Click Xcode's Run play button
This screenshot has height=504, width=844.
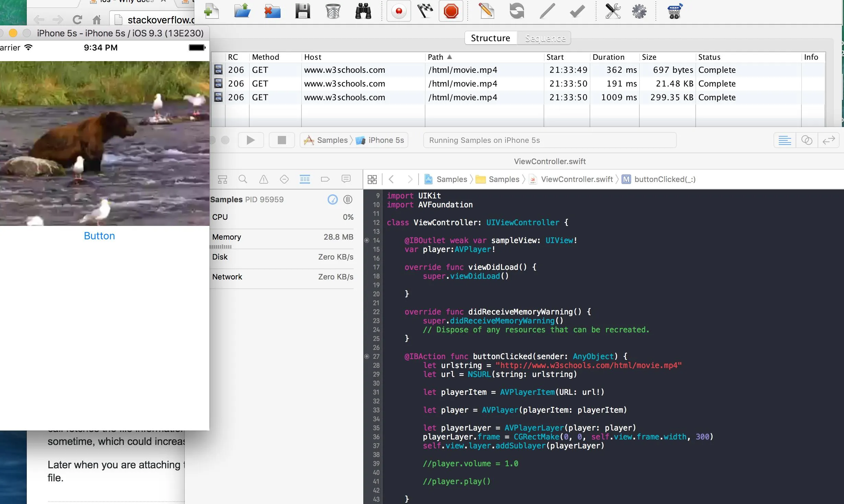pyautogui.click(x=251, y=140)
